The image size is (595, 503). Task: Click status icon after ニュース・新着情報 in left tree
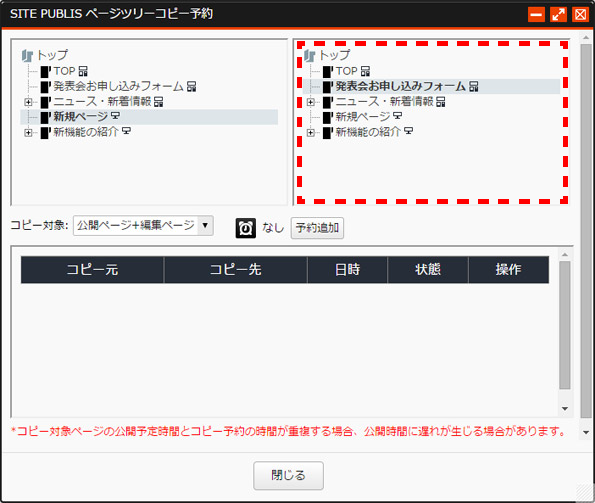[x=159, y=102]
